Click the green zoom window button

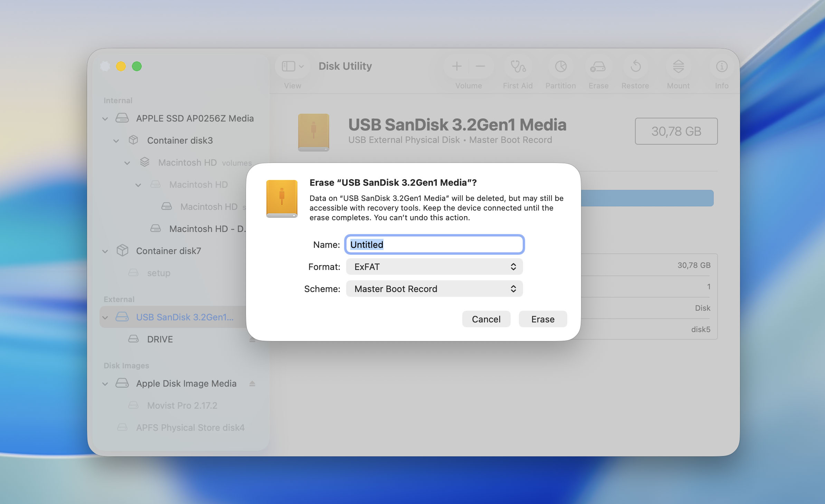point(137,66)
